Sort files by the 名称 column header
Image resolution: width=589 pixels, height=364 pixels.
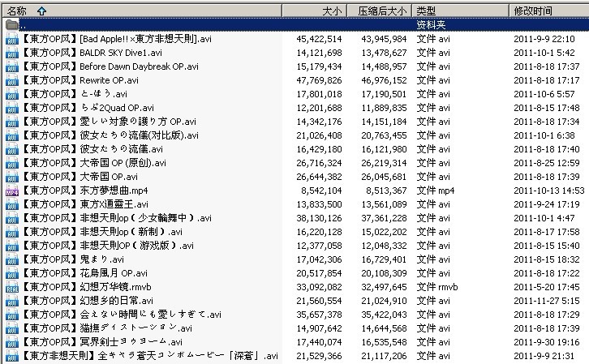click(19, 11)
